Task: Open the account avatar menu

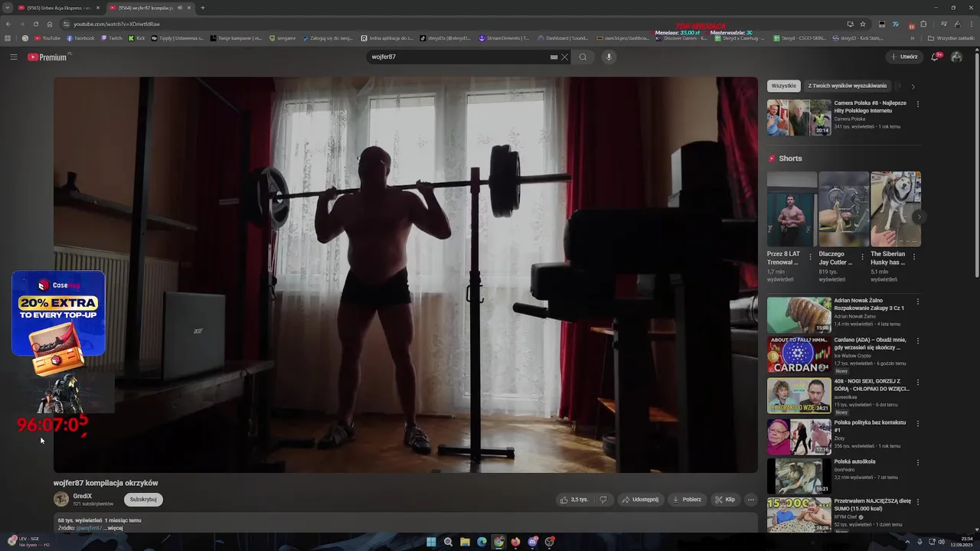Action: point(956,57)
